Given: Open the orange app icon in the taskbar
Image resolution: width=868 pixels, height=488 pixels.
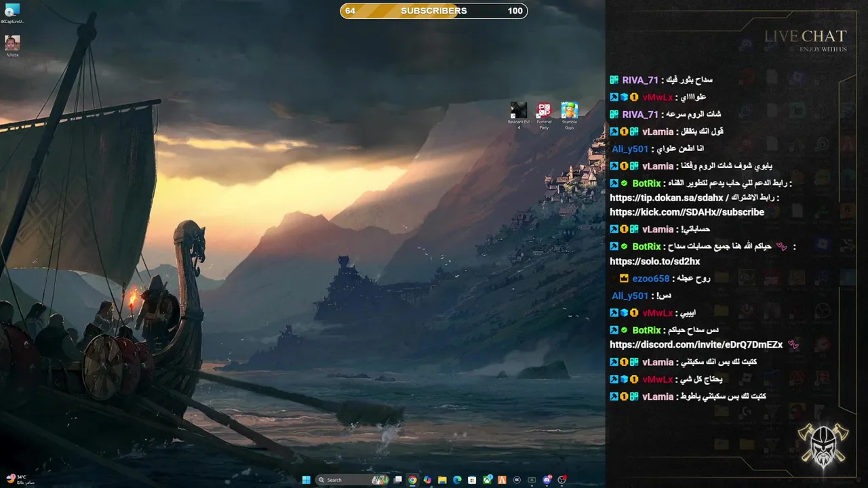Looking at the screenshot, I should pos(502,480).
